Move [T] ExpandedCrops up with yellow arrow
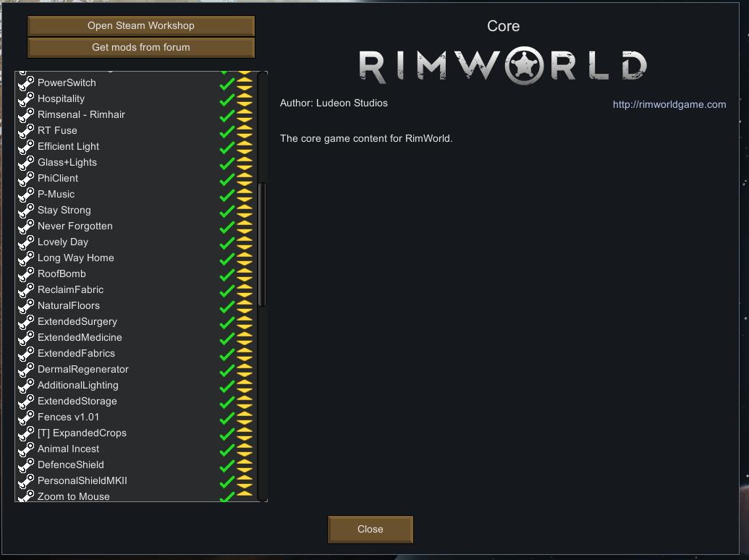749x560 pixels. tap(245, 430)
